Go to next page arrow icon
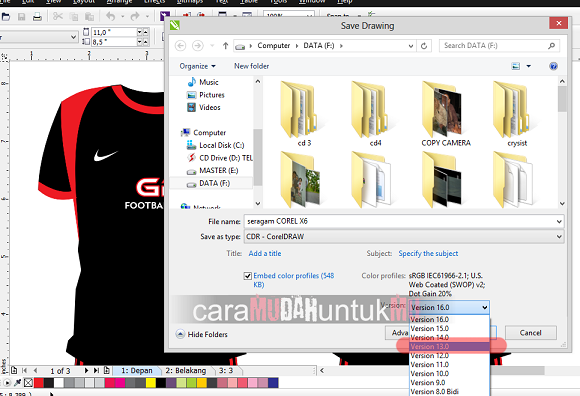The height and width of the screenshot is (396, 580). pos(86,370)
